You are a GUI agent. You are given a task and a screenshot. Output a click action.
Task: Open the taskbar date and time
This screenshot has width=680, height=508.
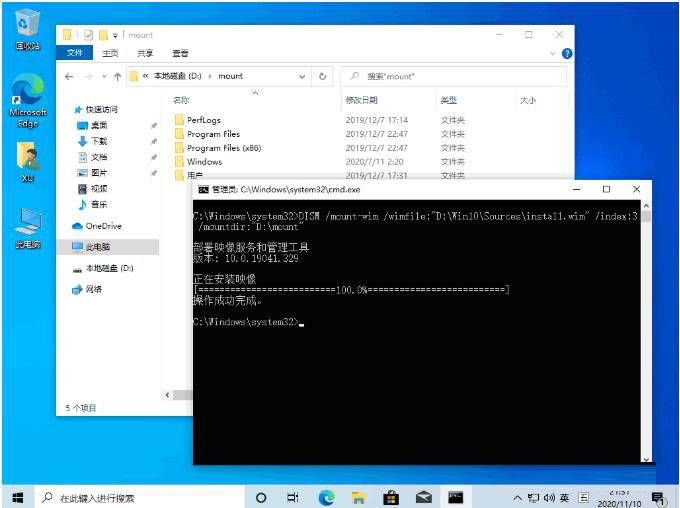tap(619, 498)
